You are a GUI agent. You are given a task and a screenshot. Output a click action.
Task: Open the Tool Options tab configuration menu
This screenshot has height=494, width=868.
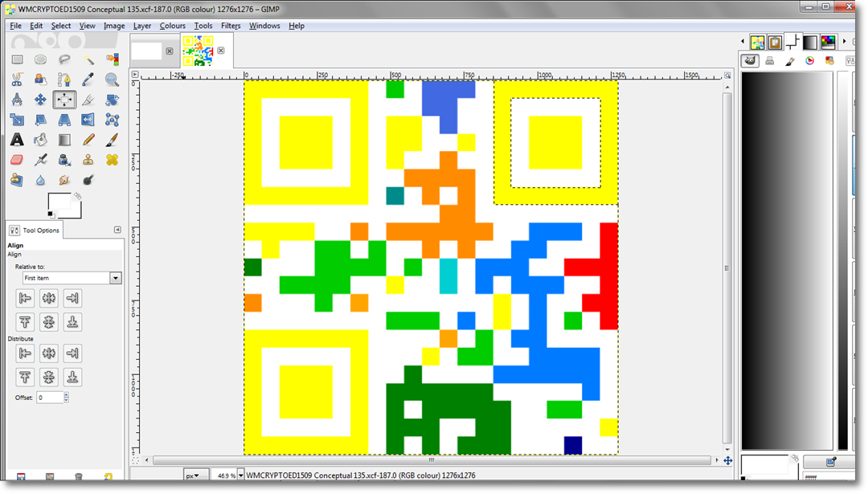(117, 230)
